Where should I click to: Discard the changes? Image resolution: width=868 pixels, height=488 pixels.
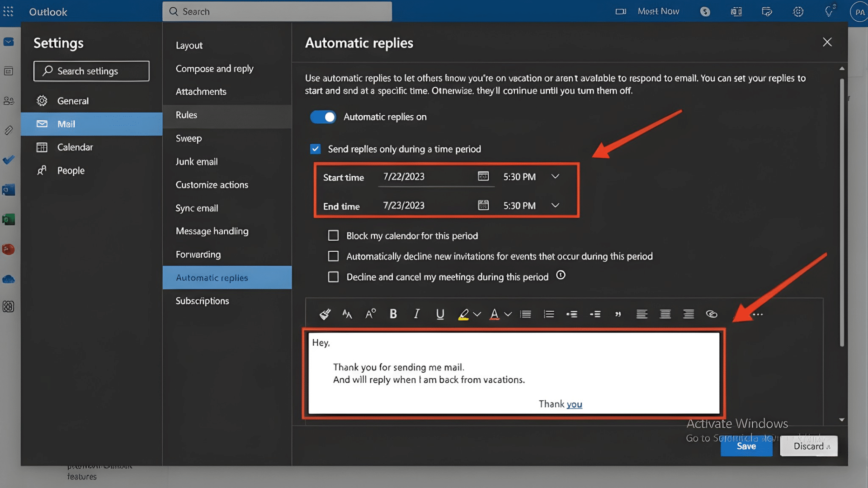pyautogui.click(x=809, y=446)
